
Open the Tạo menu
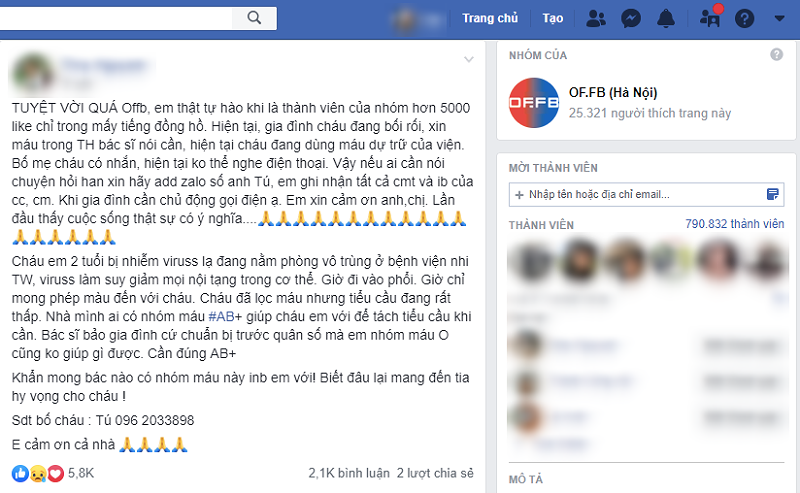tap(553, 18)
